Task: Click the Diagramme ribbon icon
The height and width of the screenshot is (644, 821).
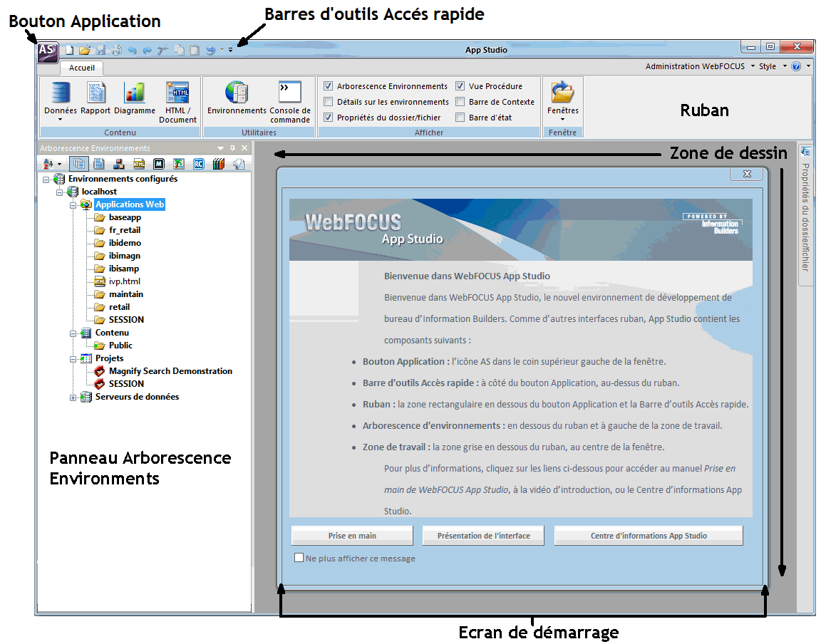Action: tap(135, 98)
